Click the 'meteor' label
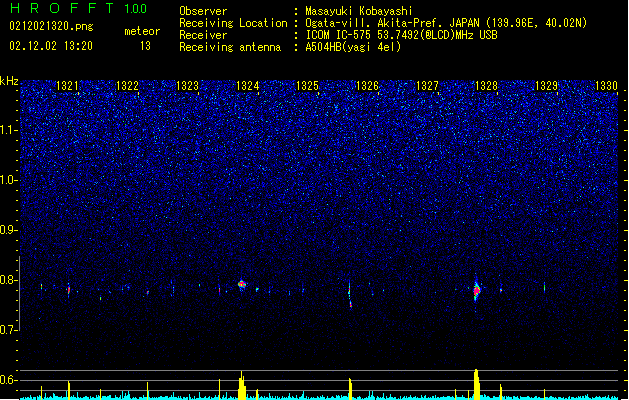Screen dimensions: 629x400 pyautogui.click(x=142, y=31)
